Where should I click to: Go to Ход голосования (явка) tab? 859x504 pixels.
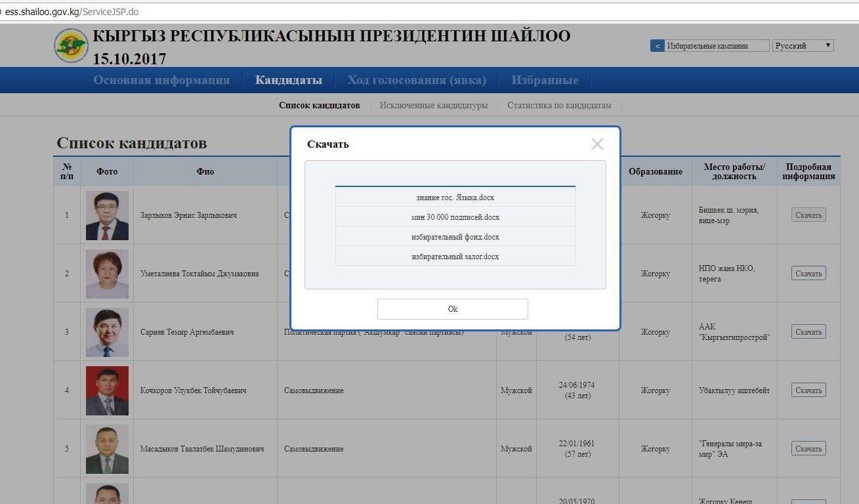417,80
